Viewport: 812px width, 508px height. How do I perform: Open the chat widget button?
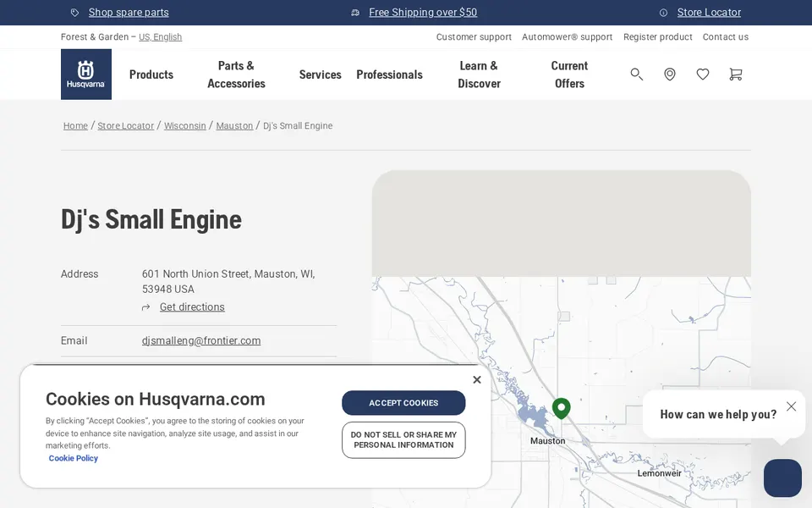coord(782,478)
